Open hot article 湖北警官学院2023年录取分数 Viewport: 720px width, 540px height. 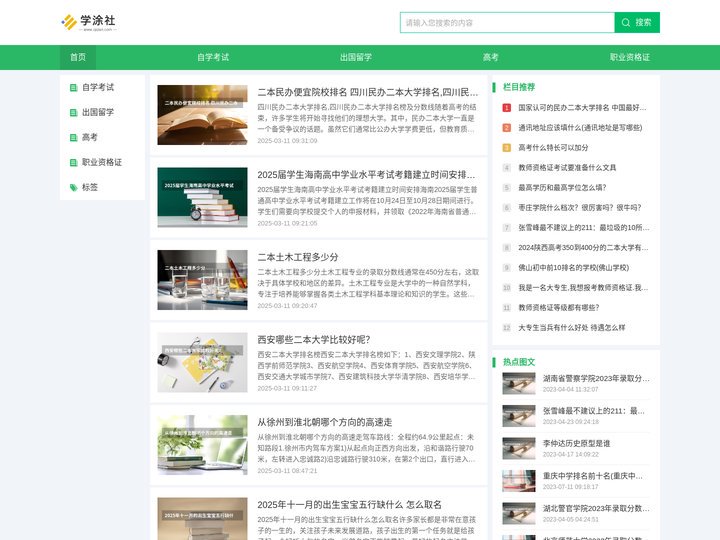tap(596, 508)
